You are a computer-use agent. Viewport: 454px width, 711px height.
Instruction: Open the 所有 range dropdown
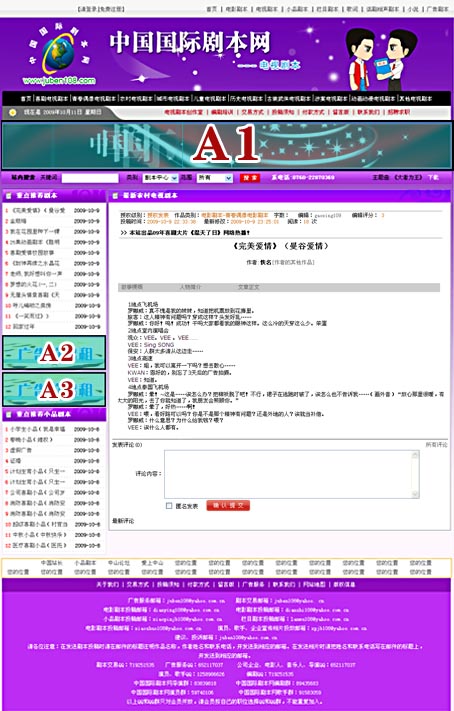(x=215, y=178)
